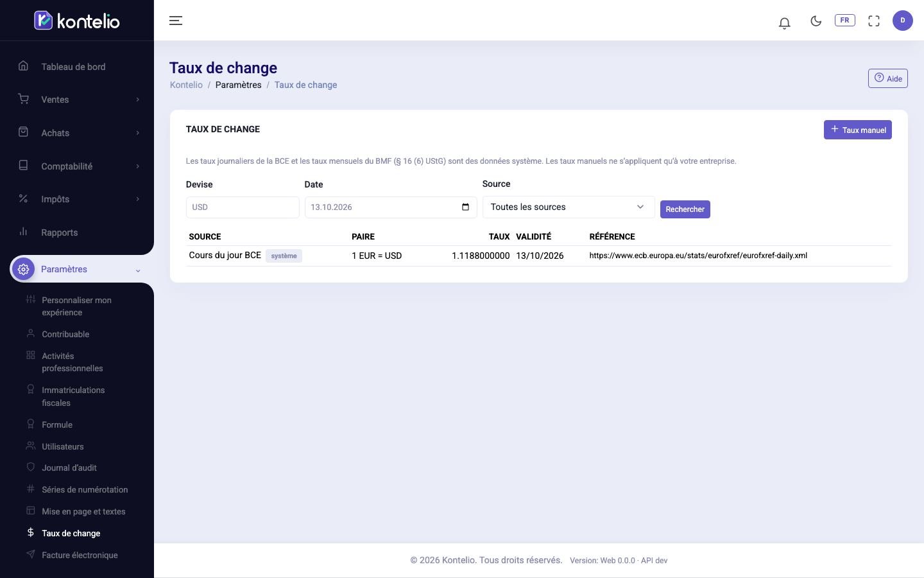The image size is (924, 578).
Task: Open Rapports section
Action: pos(77,232)
